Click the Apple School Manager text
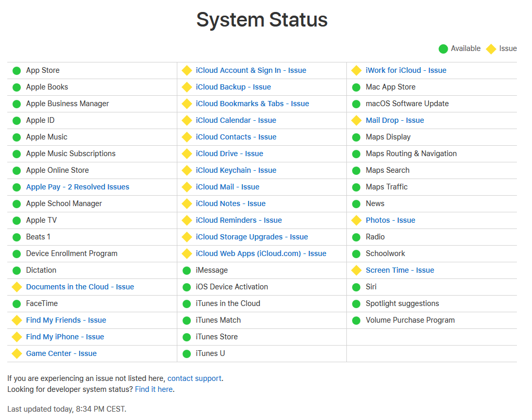Viewport: 532px width, 420px height. point(64,203)
